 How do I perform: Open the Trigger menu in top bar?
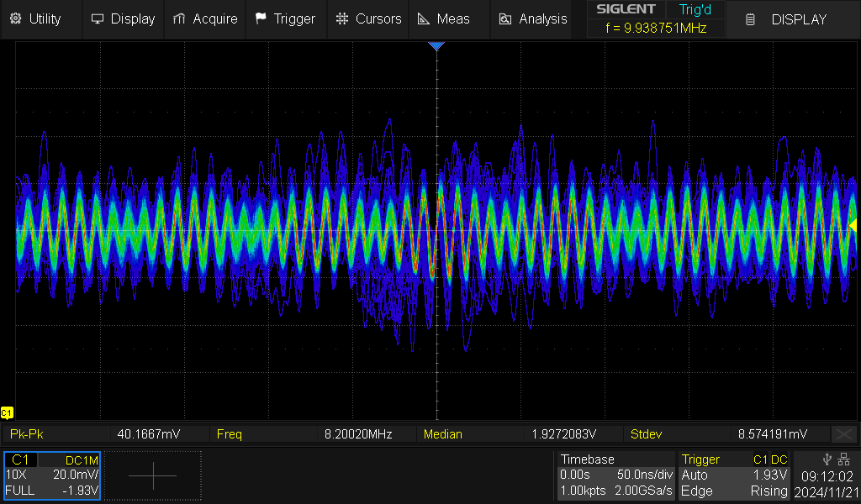(285, 18)
